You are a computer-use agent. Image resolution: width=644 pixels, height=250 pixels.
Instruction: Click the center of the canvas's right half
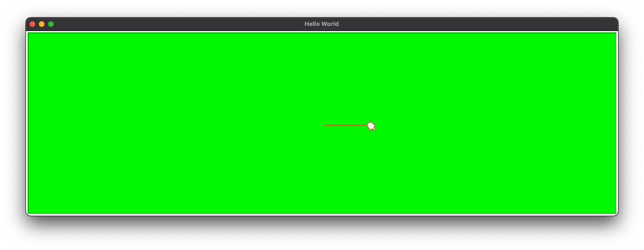[469, 123]
